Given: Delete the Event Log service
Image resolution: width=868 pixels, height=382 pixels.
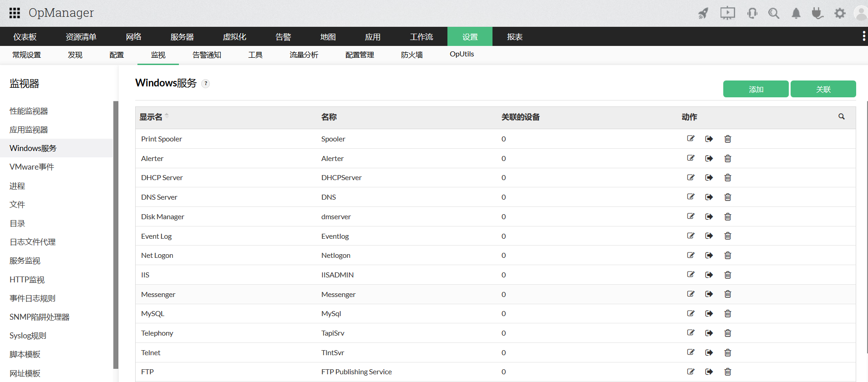Looking at the screenshot, I should pyautogui.click(x=728, y=236).
